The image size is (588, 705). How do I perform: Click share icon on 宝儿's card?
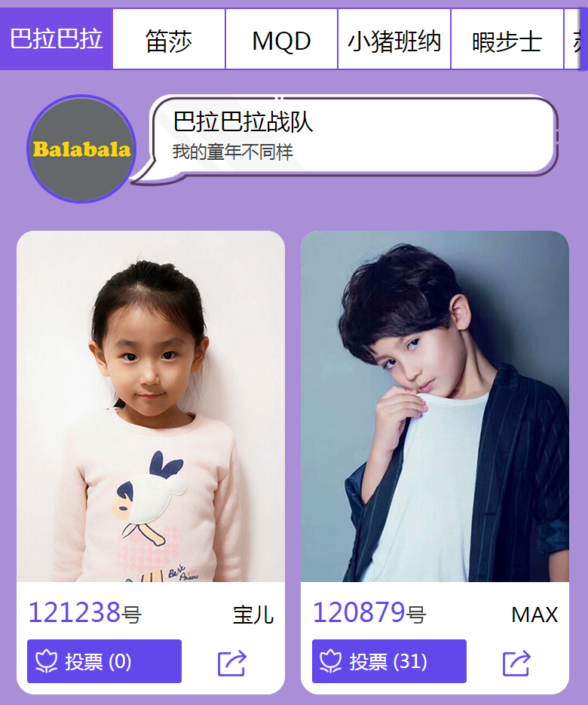click(232, 662)
